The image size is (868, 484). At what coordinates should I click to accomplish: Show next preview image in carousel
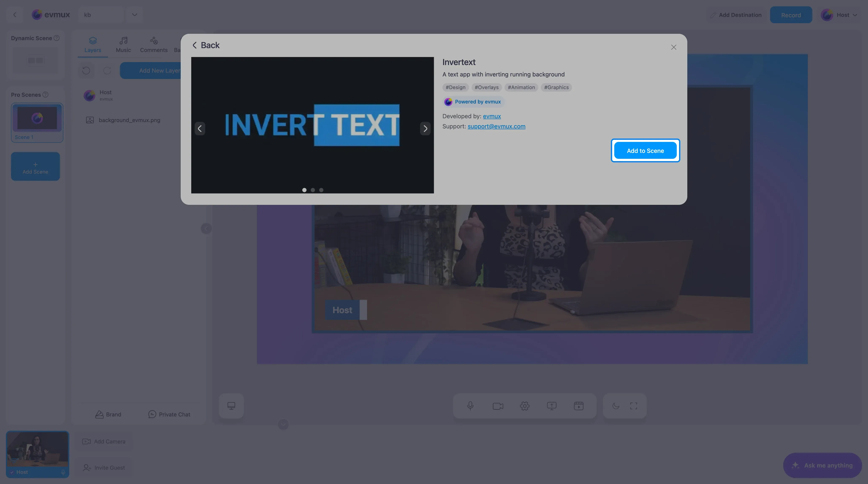coord(425,128)
